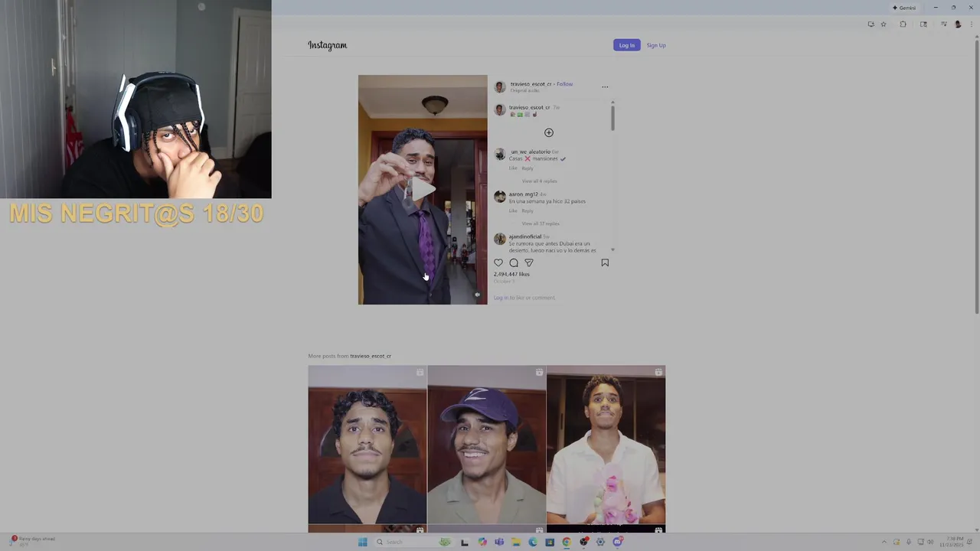Open aaron_mg12 commenter profile
This screenshot has width=980, height=551.
pyautogui.click(x=524, y=194)
